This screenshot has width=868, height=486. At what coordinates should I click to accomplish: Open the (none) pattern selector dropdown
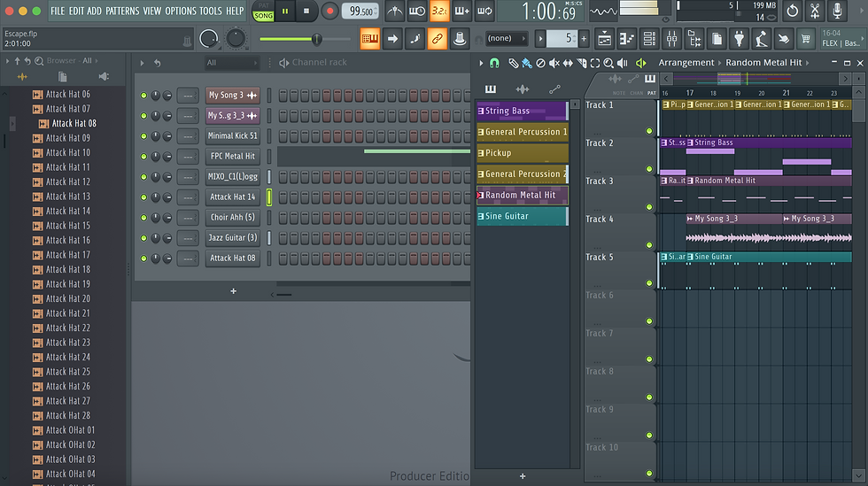507,38
